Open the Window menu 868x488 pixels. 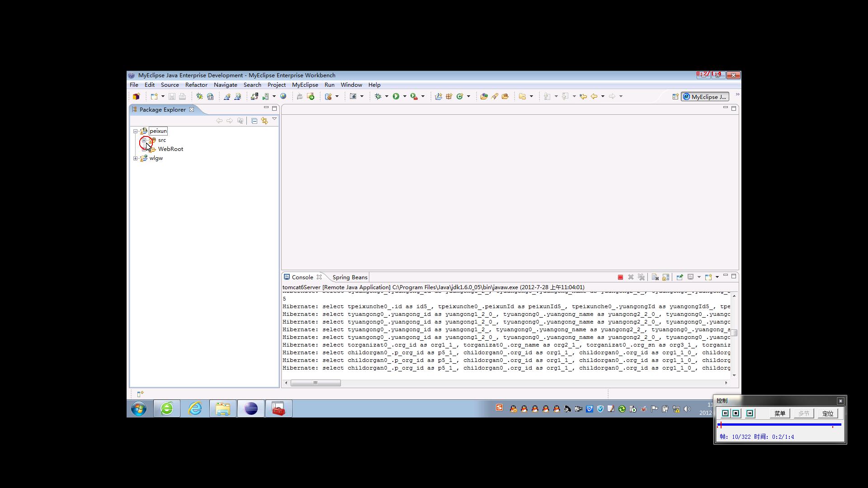click(351, 85)
